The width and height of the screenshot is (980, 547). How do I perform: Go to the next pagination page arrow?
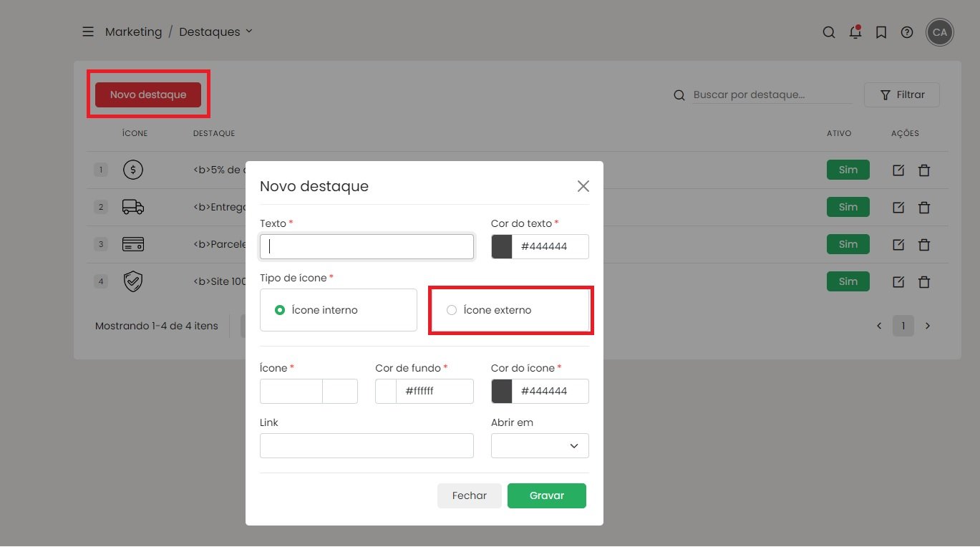click(928, 326)
